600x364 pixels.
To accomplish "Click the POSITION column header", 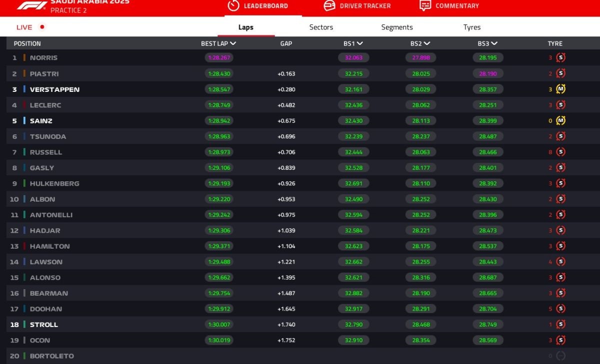I will [27, 44].
